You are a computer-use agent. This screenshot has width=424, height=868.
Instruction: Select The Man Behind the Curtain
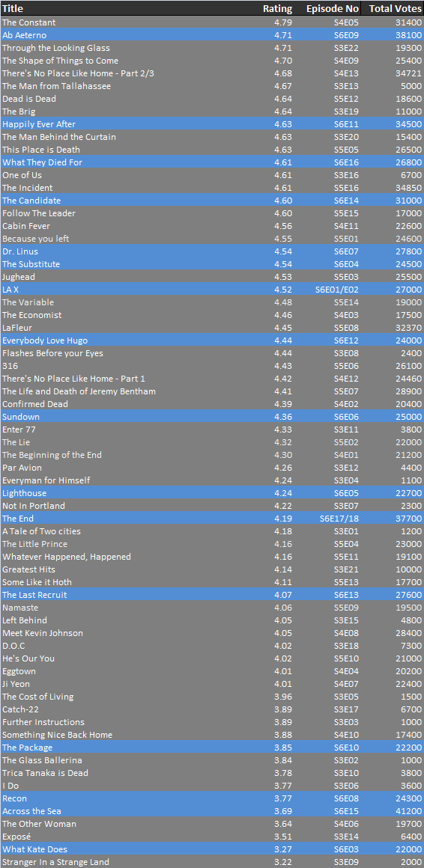pyautogui.click(x=58, y=137)
